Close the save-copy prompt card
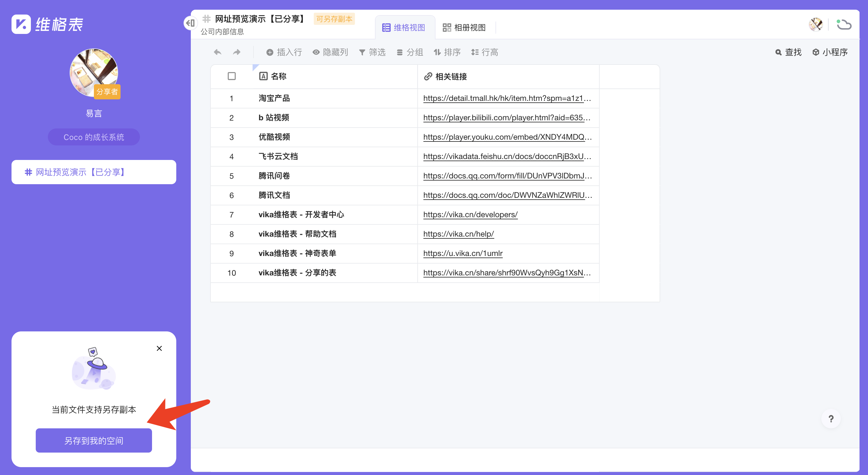Image resolution: width=868 pixels, height=475 pixels. point(159,348)
